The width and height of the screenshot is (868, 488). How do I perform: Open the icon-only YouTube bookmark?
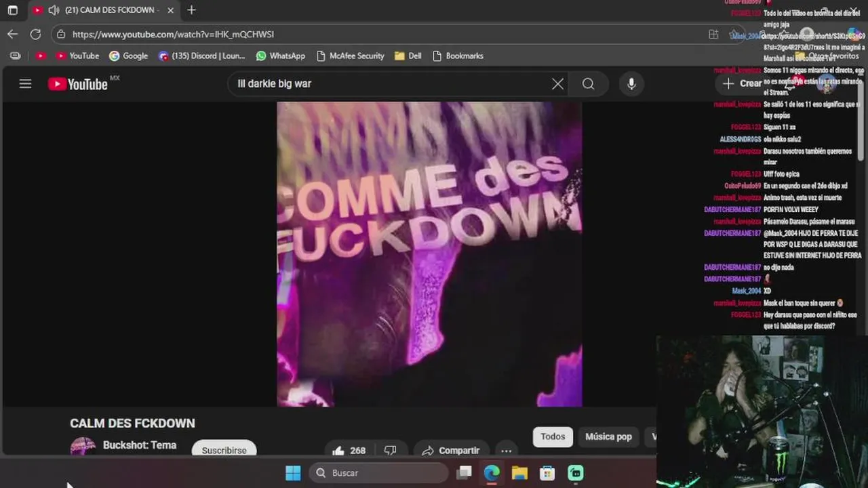41,56
